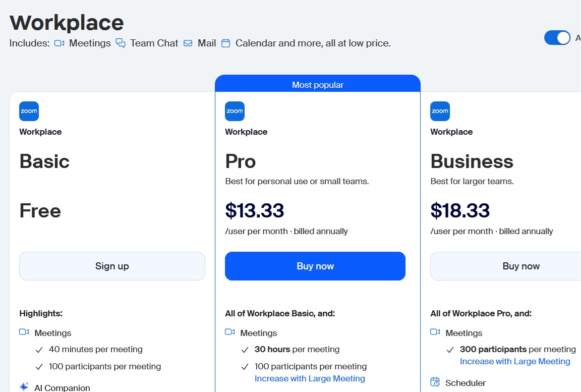This screenshot has height=392, width=581.
Task: Click the AI Companion sparkle icon
Action: pyautogui.click(x=24, y=387)
